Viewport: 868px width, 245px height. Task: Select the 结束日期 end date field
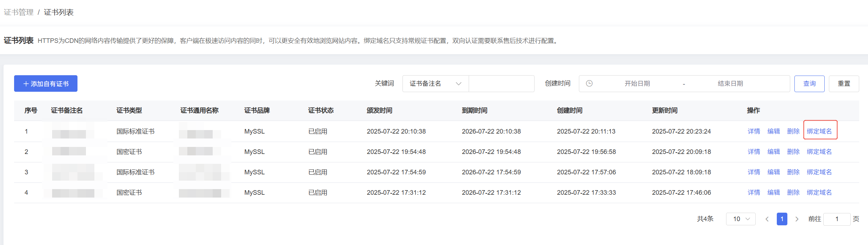(730, 84)
